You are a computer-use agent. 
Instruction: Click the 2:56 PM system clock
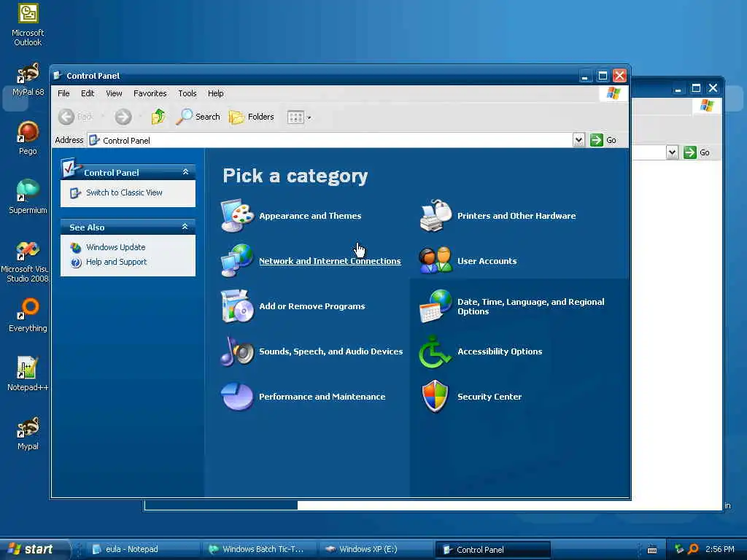coord(720,549)
